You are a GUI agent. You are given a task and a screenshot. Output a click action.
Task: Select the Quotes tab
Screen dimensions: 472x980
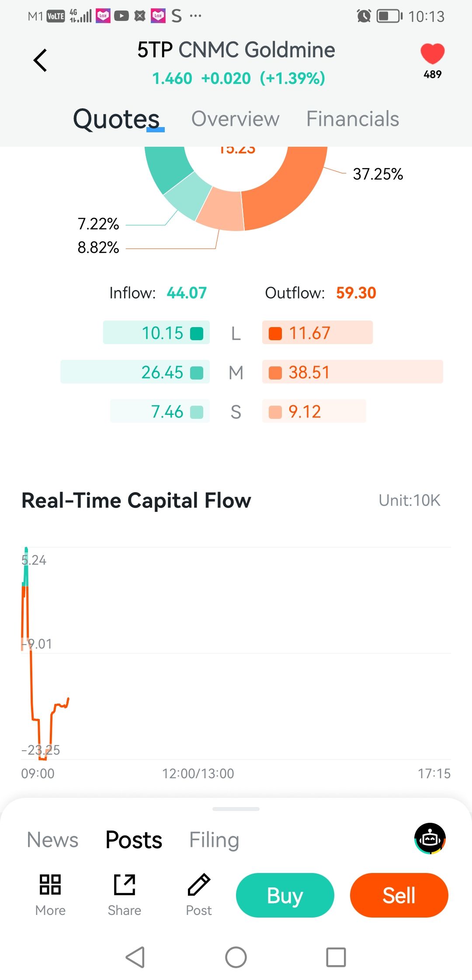click(117, 119)
